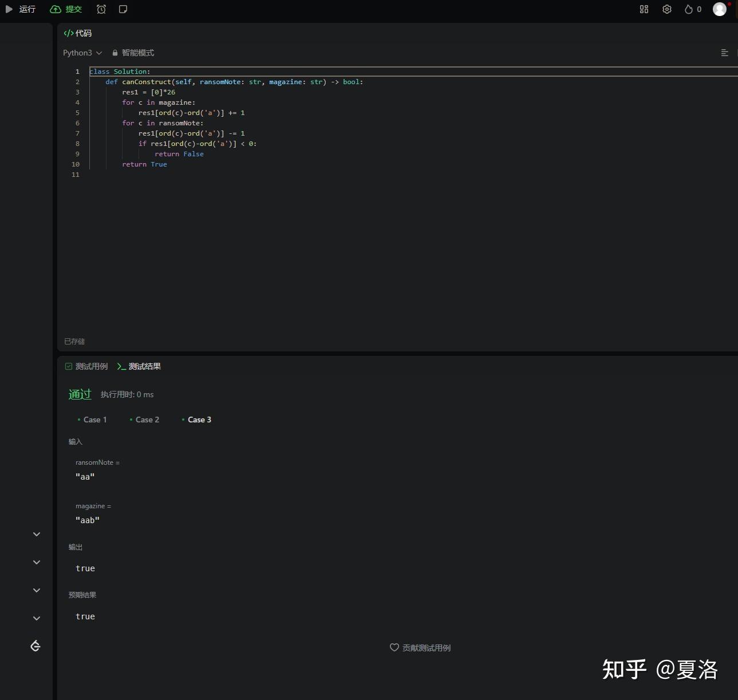738x700 pixels.
Task: Open the profile avatar with notification dot
Action: (x=719, y=9)
